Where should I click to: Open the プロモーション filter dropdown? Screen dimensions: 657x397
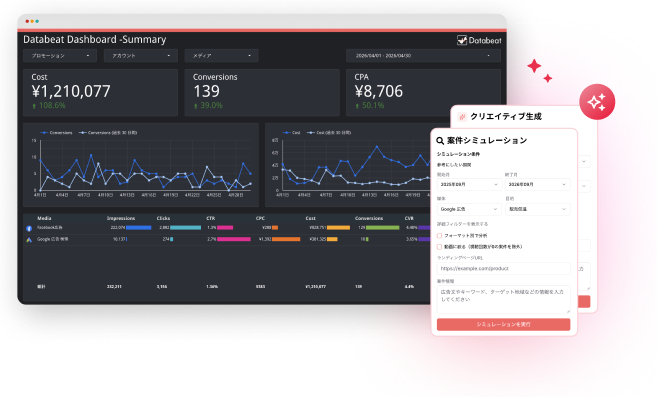pyautogui.click(x=60, y=56)
